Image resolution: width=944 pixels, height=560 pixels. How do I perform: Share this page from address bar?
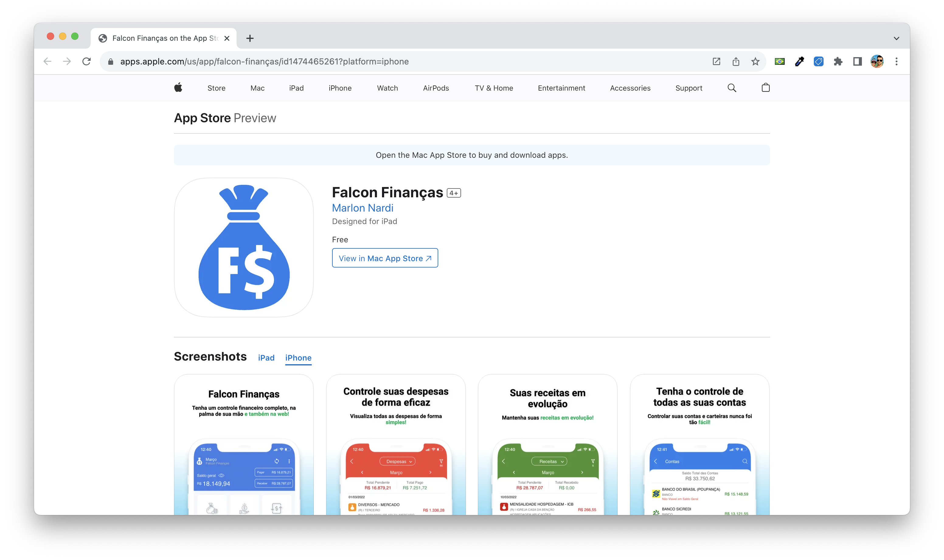736,61
